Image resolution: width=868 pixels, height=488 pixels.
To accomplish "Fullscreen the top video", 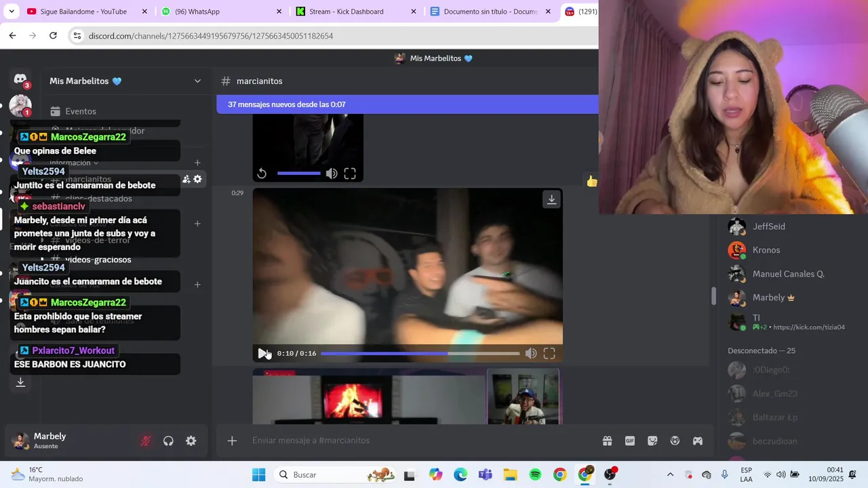I will coord(350,174).
